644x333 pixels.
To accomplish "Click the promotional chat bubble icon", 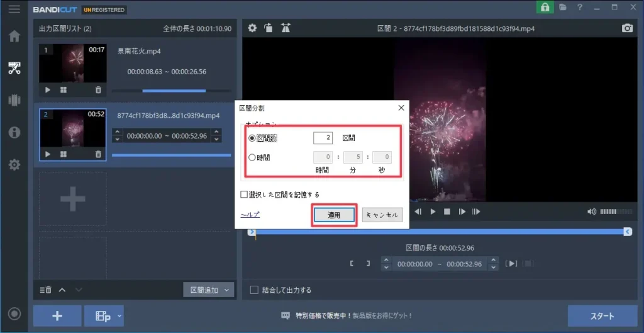I will (x=286, y=316).
